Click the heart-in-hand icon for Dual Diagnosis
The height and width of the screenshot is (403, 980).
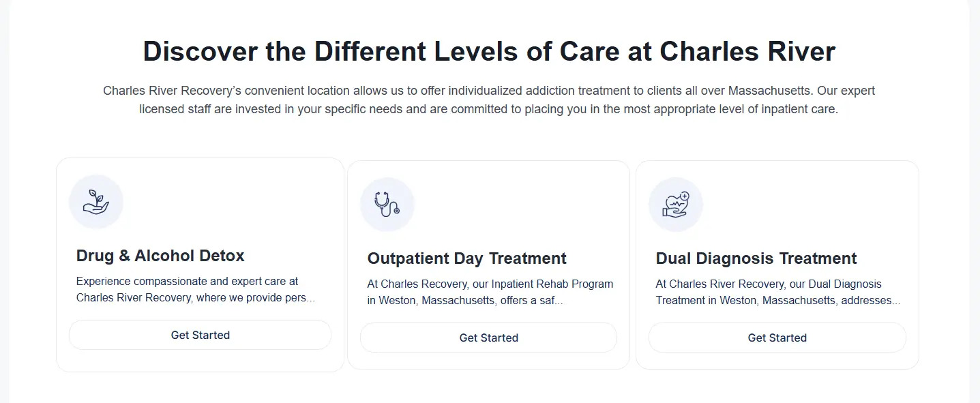(676, 205)
